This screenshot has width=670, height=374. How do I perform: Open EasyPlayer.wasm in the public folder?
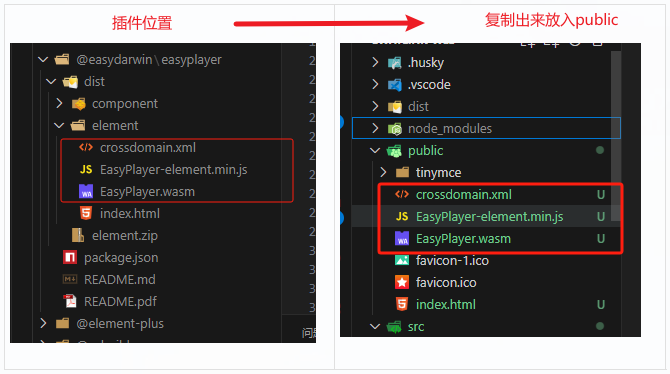[x=463, y=239]
